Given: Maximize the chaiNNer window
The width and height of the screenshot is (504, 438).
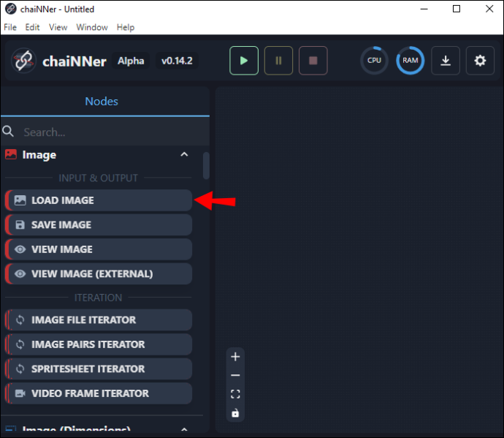Looking at the screenshot, I should (457, 9).
